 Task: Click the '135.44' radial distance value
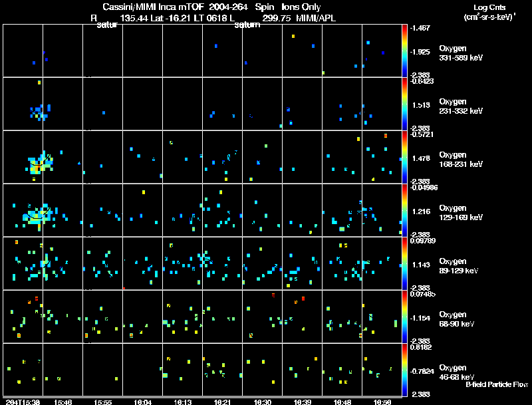pos(134,19)
